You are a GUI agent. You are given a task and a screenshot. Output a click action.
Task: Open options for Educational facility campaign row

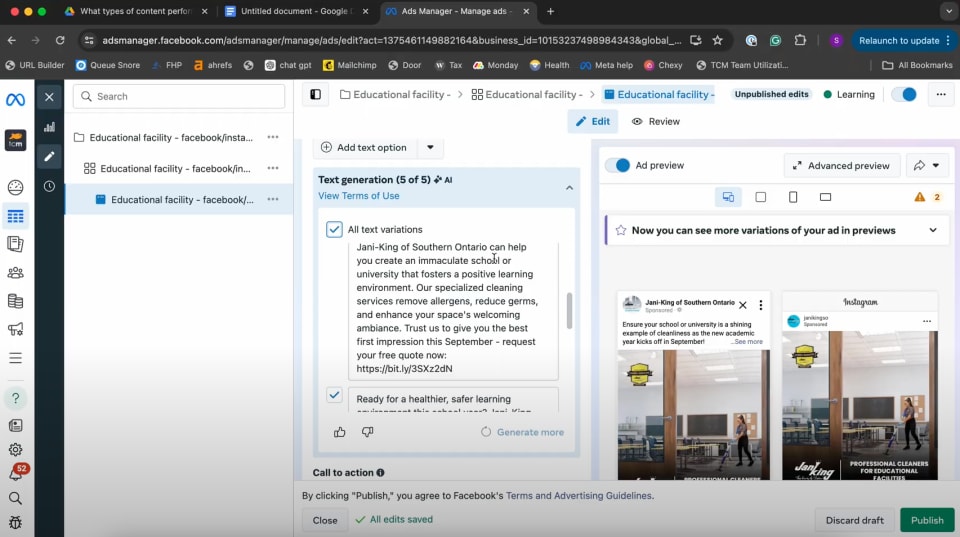click(273, 137)
